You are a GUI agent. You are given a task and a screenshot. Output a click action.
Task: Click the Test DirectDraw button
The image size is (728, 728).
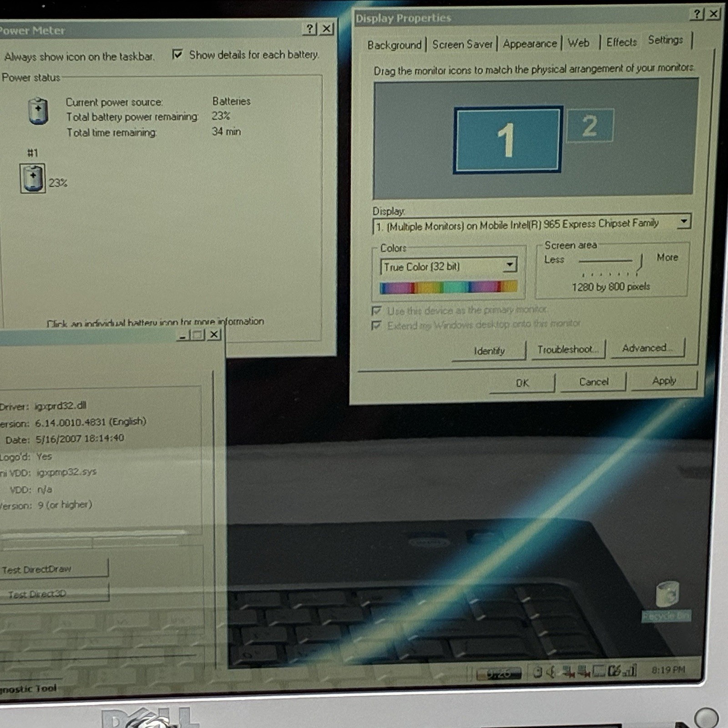(x=54, y=569)
